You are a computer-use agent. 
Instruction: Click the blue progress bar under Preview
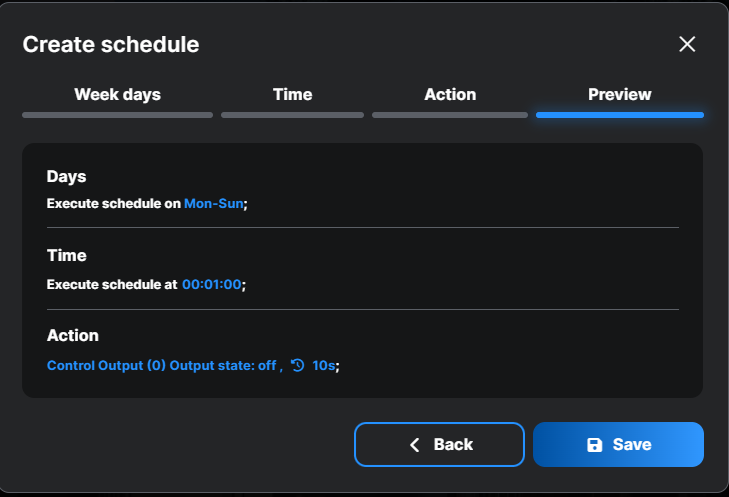point(619,115)
